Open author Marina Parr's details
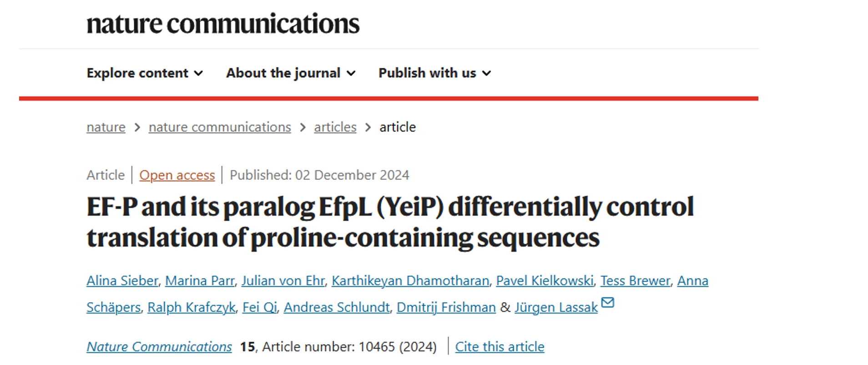Viewport: 868px width, 365px height. (x=200, y=281)
